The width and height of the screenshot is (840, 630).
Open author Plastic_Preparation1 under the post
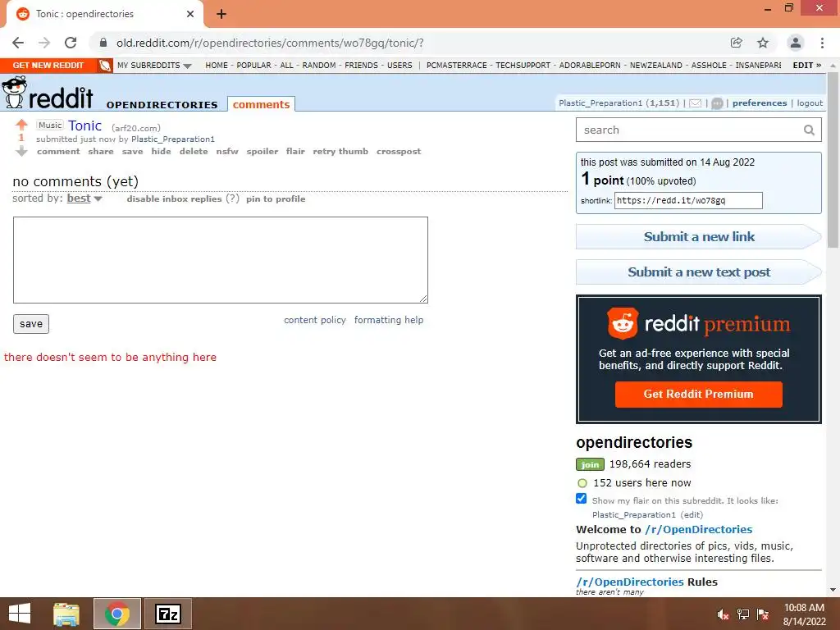pyautogui.click(x=173, y=139)
